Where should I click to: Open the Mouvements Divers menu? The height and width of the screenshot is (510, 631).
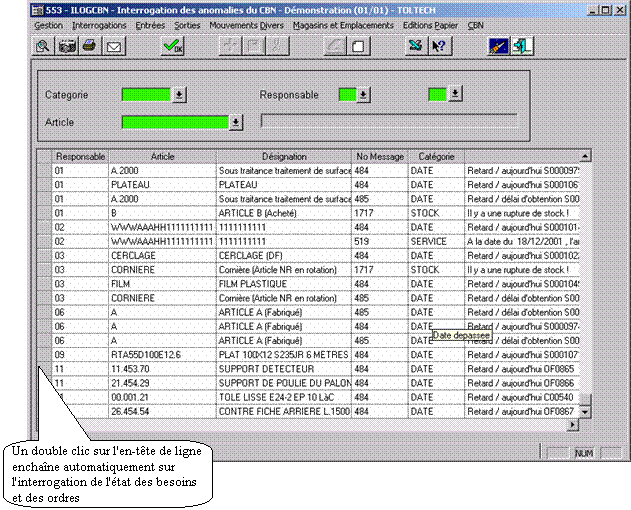[x=246, y=25]
